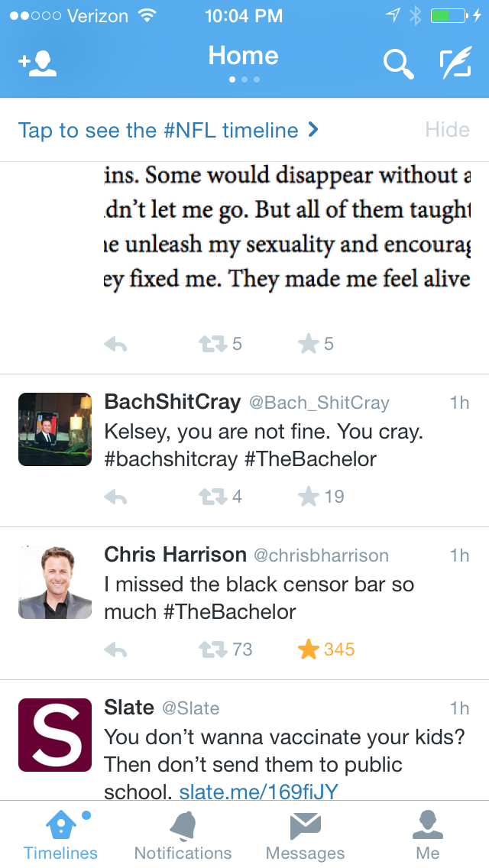
Task: Tap the add contact icon
Action: coord(37,64)
